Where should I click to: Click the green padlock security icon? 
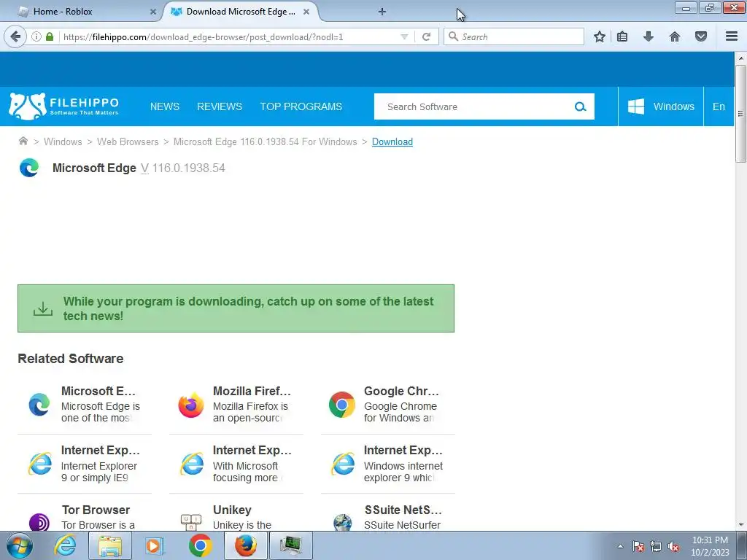tap(50, 36)
